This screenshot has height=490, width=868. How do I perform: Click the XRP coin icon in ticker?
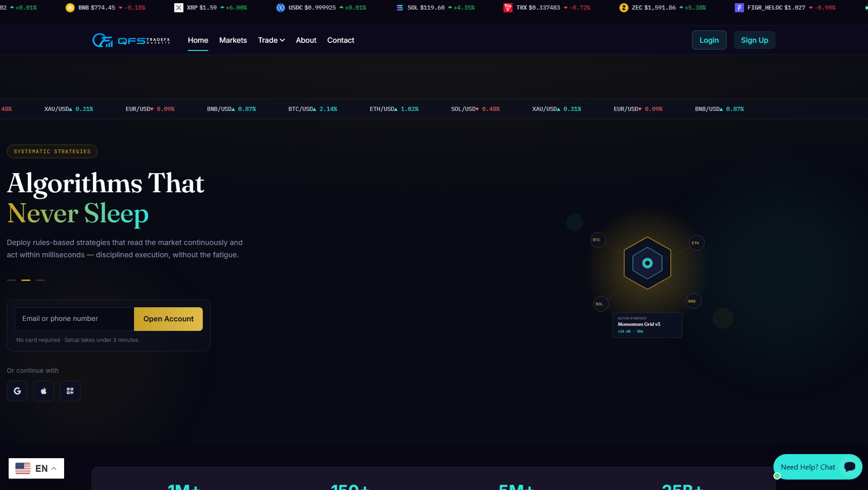[179, 8]
